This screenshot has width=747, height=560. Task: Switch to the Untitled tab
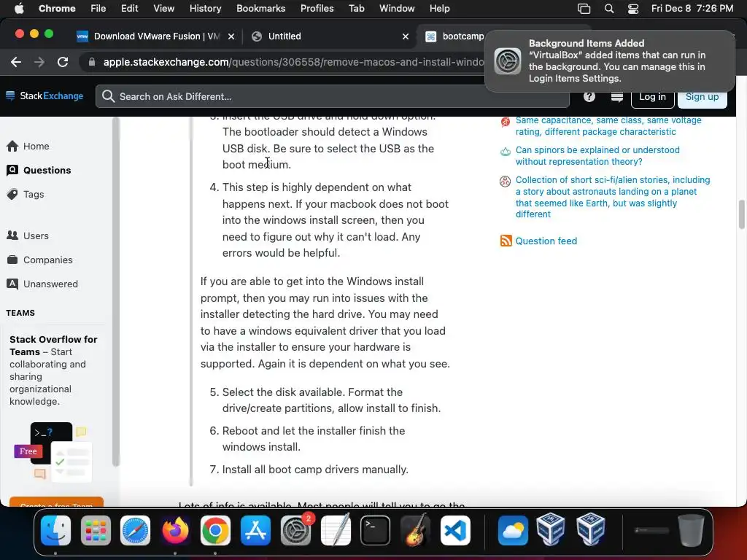[330, 36]
